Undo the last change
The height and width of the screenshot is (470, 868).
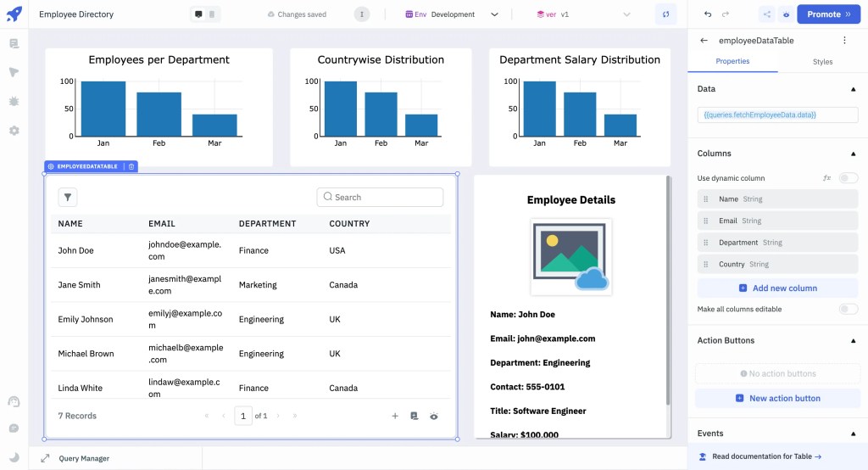(708, 14)
